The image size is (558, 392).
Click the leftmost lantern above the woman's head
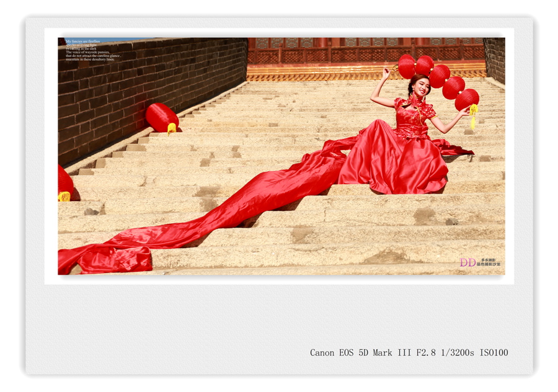click(x=407, y=66)
